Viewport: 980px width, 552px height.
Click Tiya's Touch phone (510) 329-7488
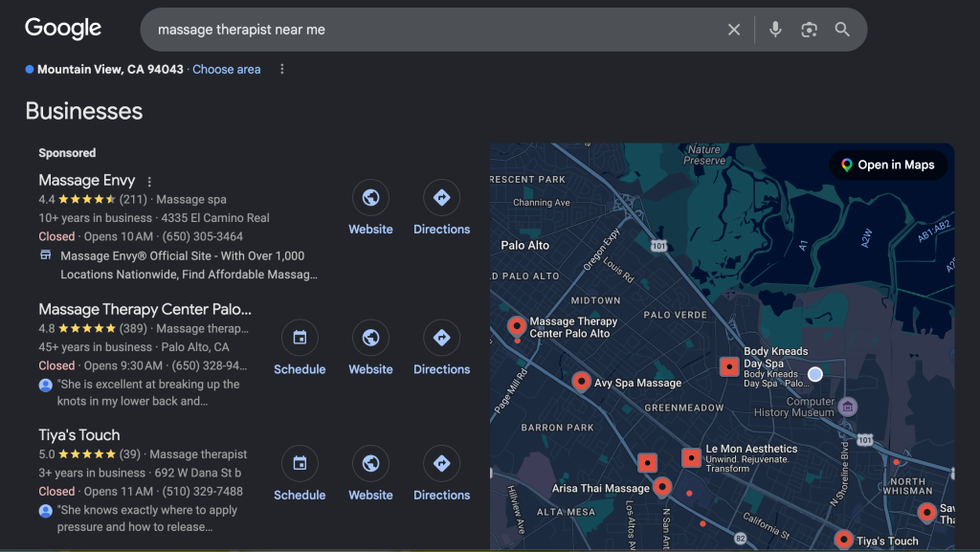click(203, 492)
